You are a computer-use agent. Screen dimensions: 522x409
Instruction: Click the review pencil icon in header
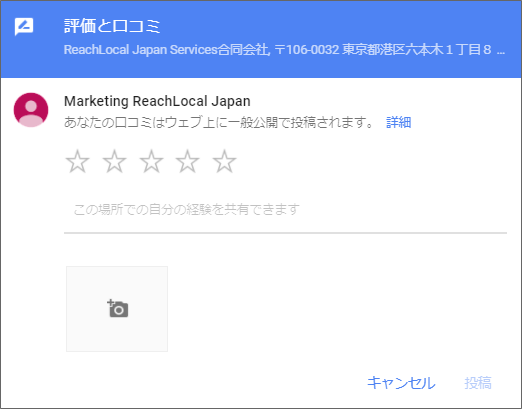point(24,27)
